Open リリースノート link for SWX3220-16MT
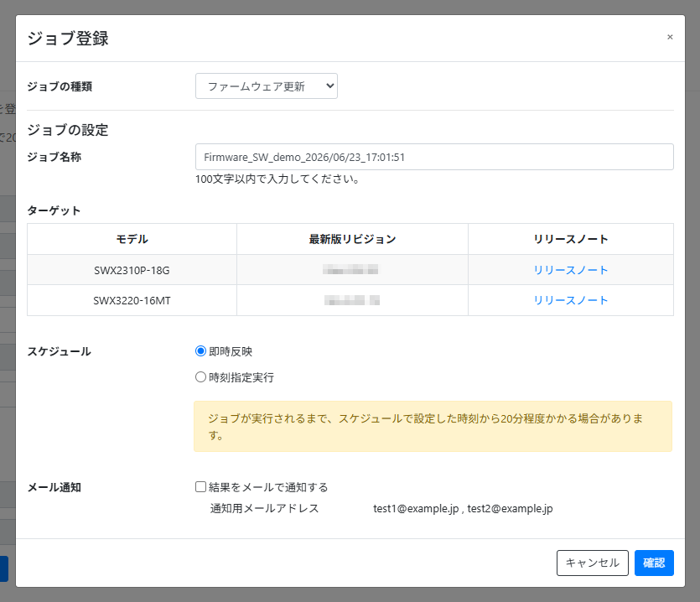Screen dimensions: 700x602 point(571,300)
